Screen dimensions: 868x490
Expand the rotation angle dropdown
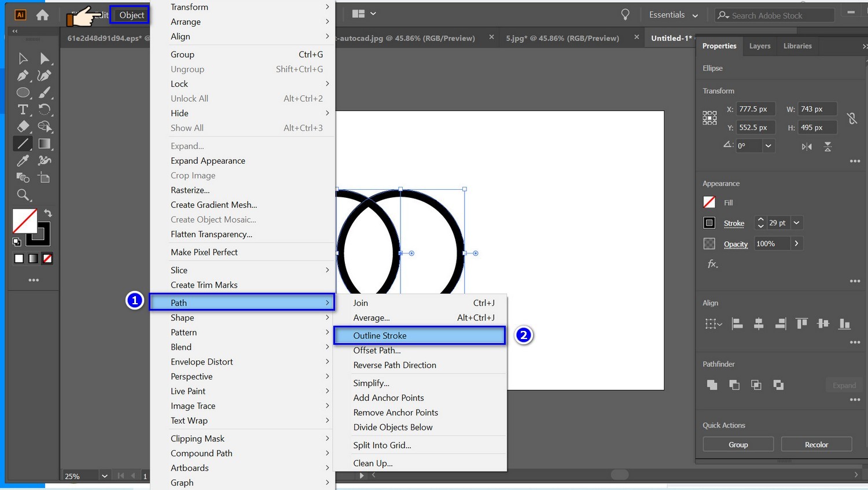768,146
